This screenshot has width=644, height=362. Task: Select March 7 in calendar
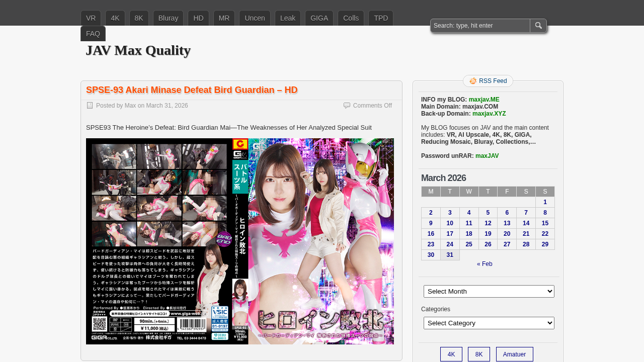point(526,213)
